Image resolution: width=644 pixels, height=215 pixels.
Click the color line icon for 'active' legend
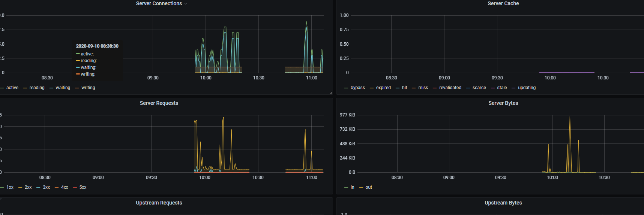(2, 88)
